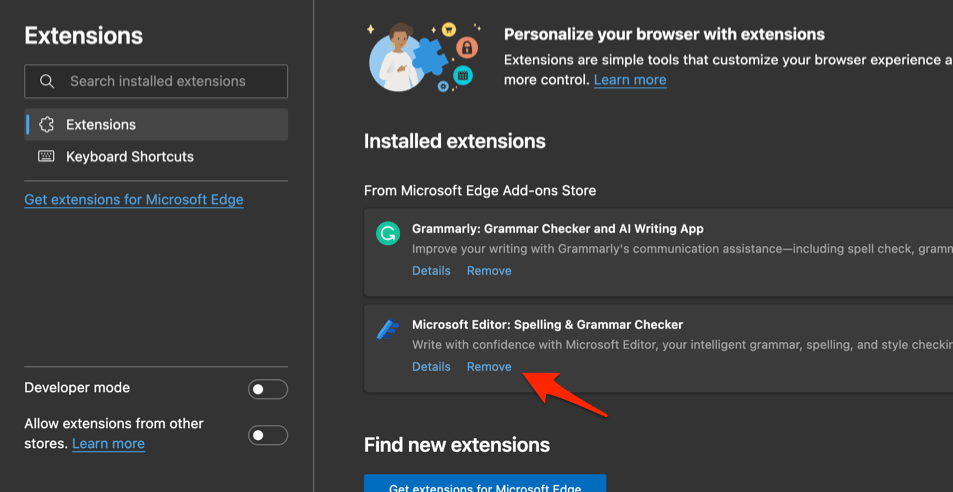Click the Grammarly extension icon
This screenshot has width=953, height=492.
(388, 233)
